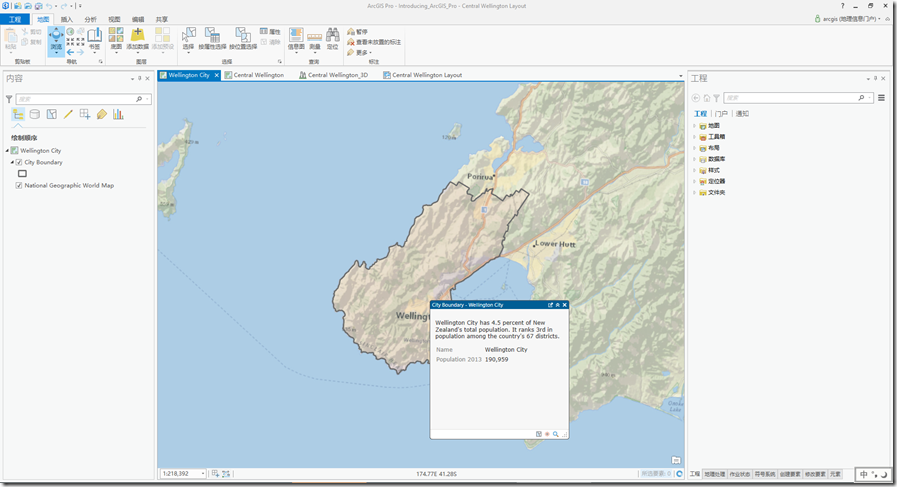Screen dimensions: 897x487
Task: Zoom to feature in pop-up
Action: [x=555, y=434]
